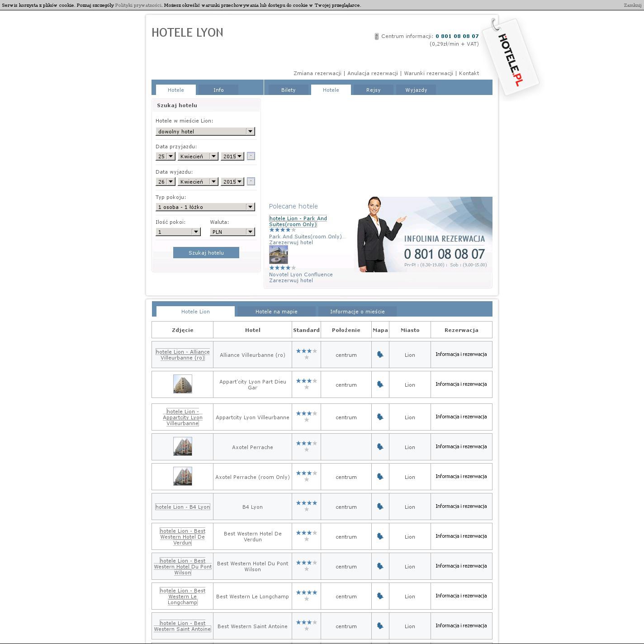Click Appart'city Lyon Part Dieu thumbnail
The height and width of the screenshot is (644, 644).
[x=183, y=384]
